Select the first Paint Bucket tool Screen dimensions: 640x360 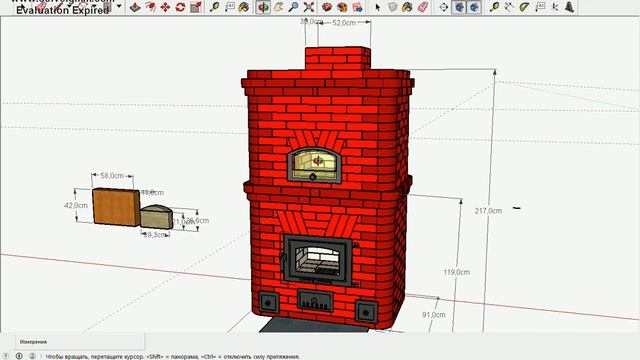tap(244, 7)
